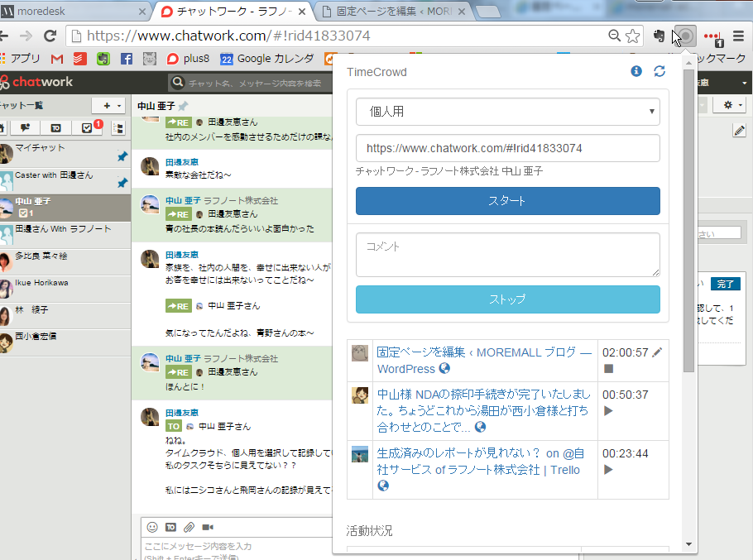Filter chats by tasks checkbox icon
Image resolution: width=753 pixels, height=560 pixels.
tap(87, 127)
